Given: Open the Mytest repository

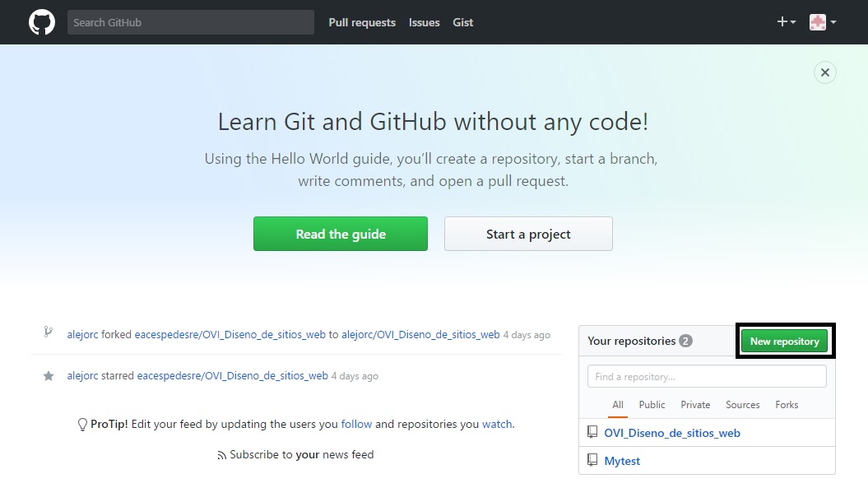Looking at the screenshot, I should (x=622, y=461).
